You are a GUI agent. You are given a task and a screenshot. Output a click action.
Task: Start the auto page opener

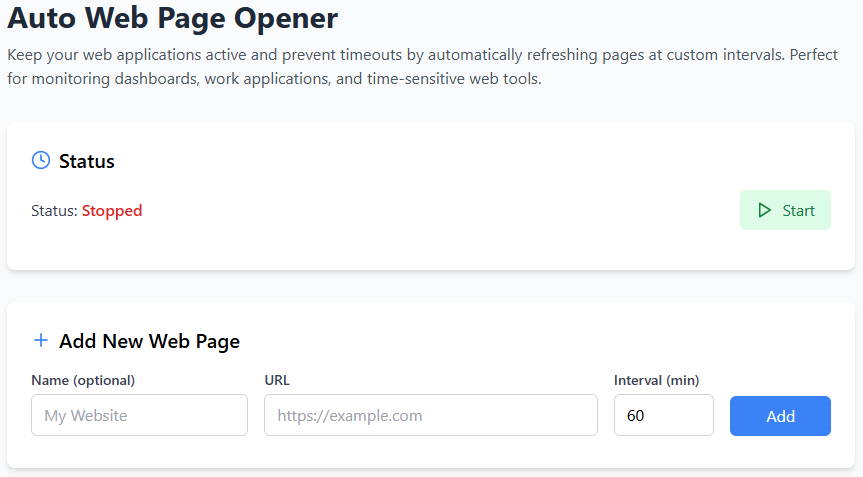785,210
